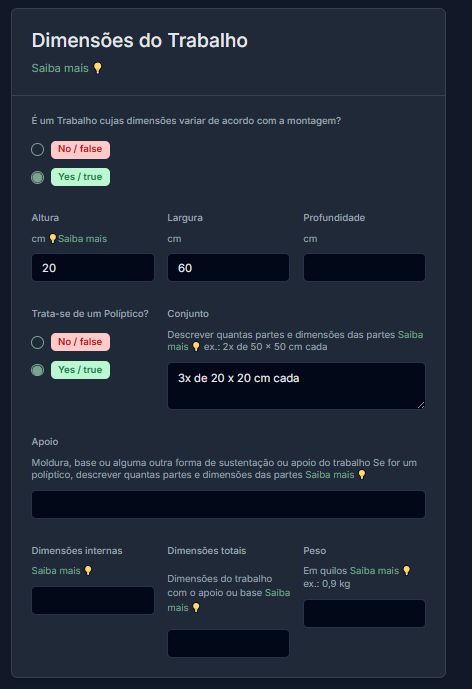Focus the Largura field containing 60
Screen dimensions: 472x689
(x=228, y=268)
